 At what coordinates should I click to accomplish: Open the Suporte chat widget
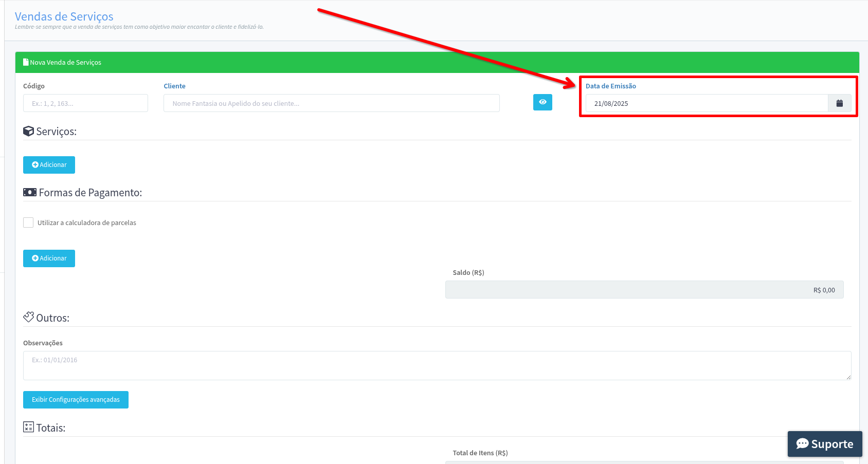point(825,444)
